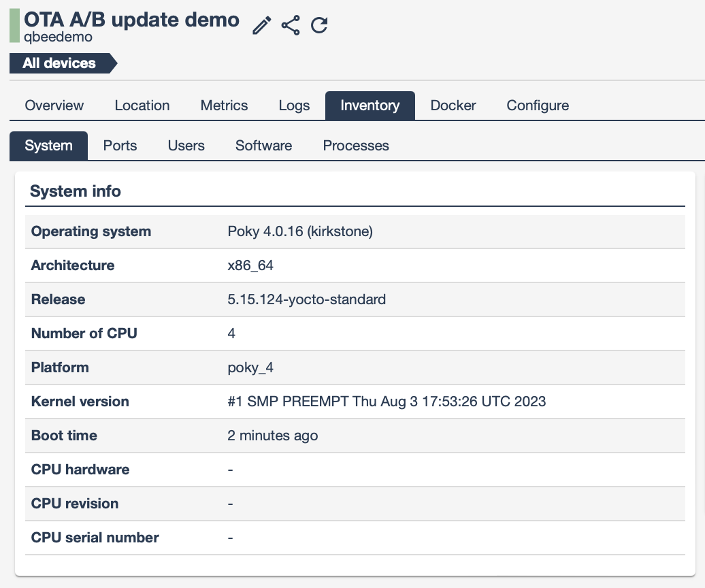Click the Boot time value showing 2 minutes ago

[273, 436]
